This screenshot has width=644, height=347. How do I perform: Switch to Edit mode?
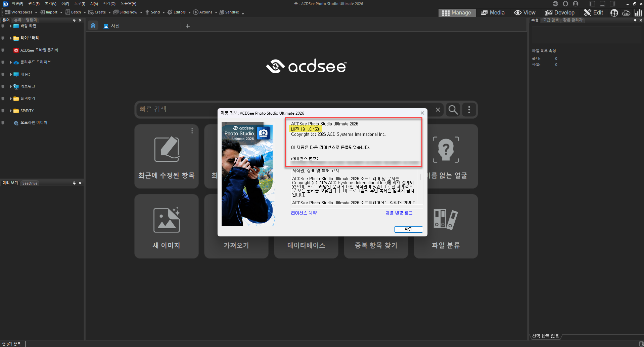[x=593, y=13]
